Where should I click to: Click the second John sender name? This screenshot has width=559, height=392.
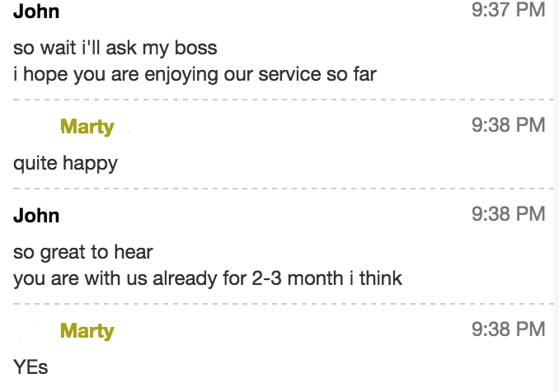click(x=36, y=216)
